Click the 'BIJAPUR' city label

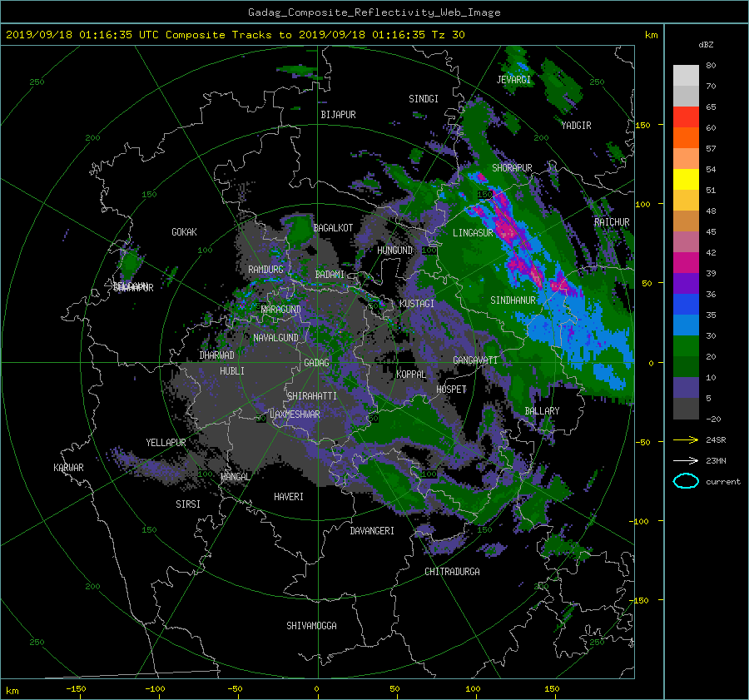(338, 115)
